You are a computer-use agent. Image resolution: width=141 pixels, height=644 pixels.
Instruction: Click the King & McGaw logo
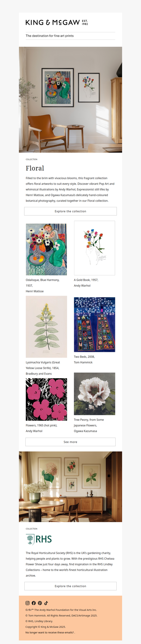click(57, 23)
